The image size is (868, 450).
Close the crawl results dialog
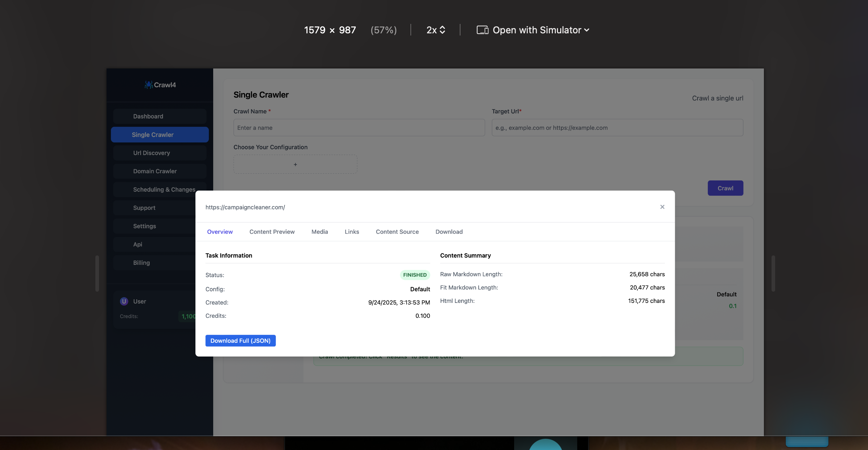pyautogui.click(x=662, y=207)
